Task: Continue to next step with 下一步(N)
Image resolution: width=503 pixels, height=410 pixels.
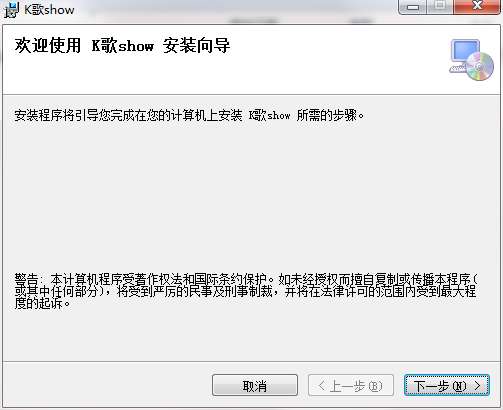Action: tap(447, 385)
